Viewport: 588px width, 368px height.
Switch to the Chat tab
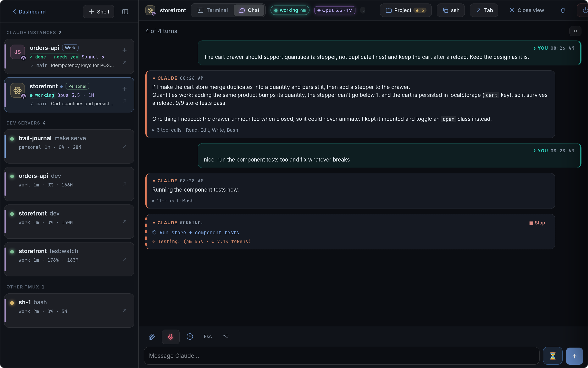tap(249, 10)
